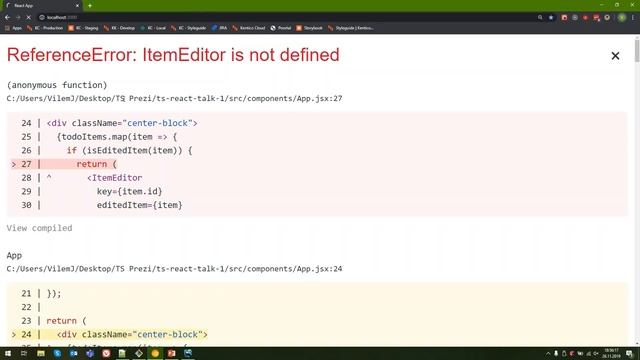
Task: Close the React App tab
Action: pyautogui.click(x=77, y=6)
